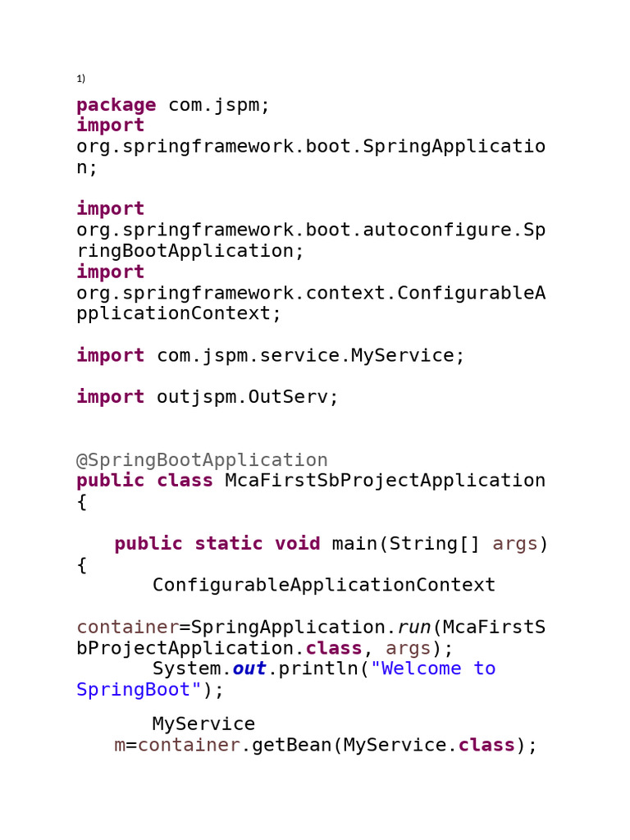Click the text "org.springframework.boot.autoconfigure.Sp"
630x840 pixels.
point(311,230)
